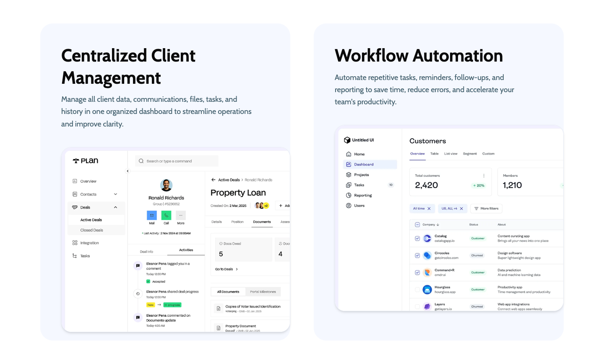
Task: Open Reporting pie chart icon in sidebar
Action: pyautogui.click(x=349, y=195)
